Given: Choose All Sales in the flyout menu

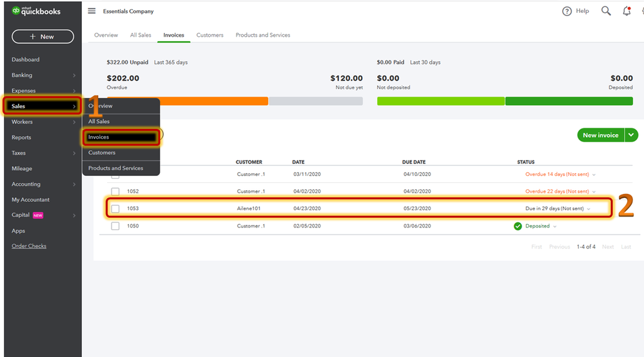Looking at the screenshot, I should [121, 121].
